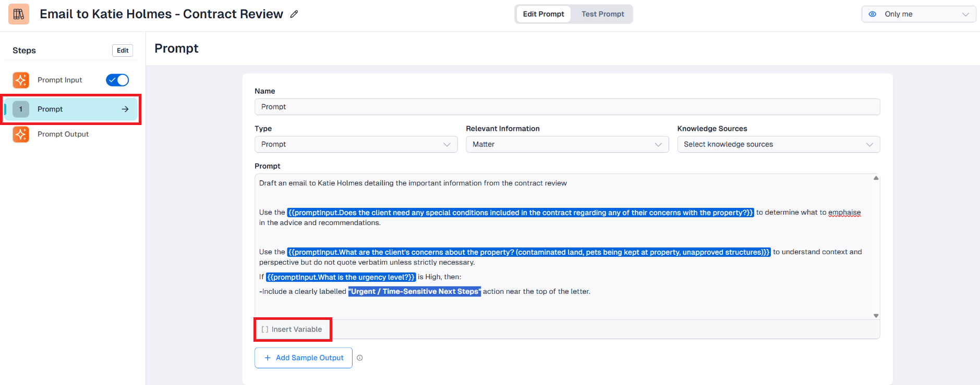The width and height of the screenshot is (980, 385).
Task: Click the Name input field containing Prompt
Action: [x=567, y=107]
